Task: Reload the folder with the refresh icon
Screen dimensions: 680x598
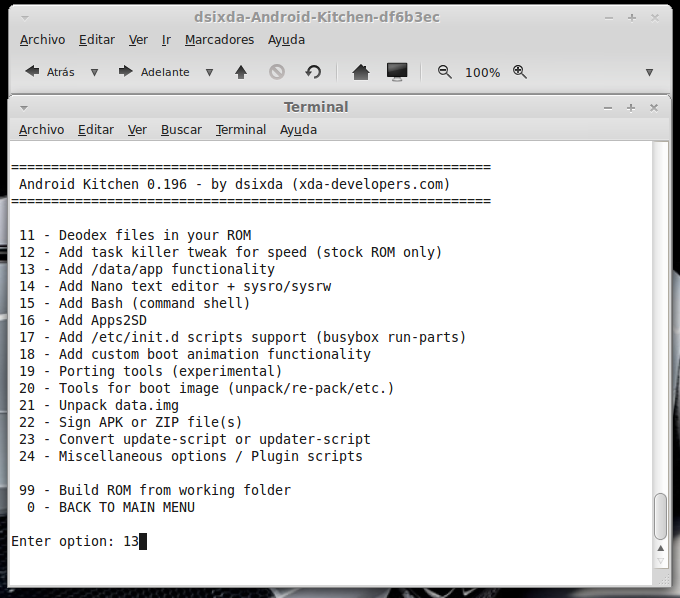Action: coord(313,72)
